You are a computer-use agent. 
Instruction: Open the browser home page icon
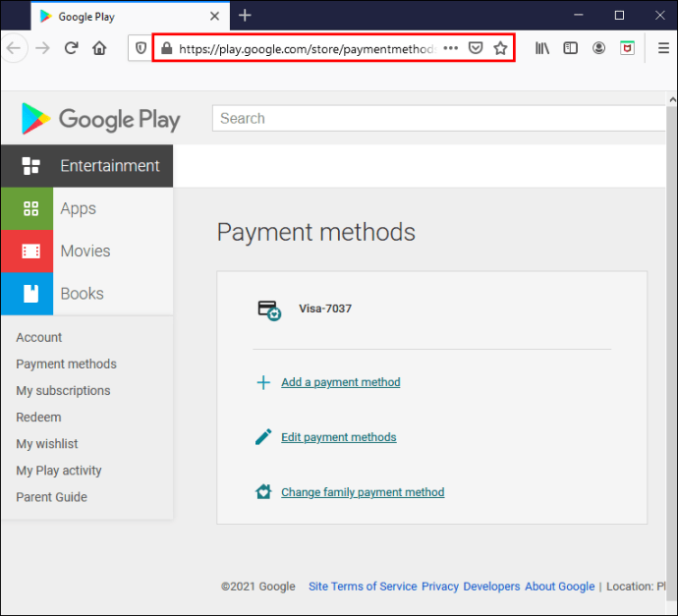click(99, 48)
